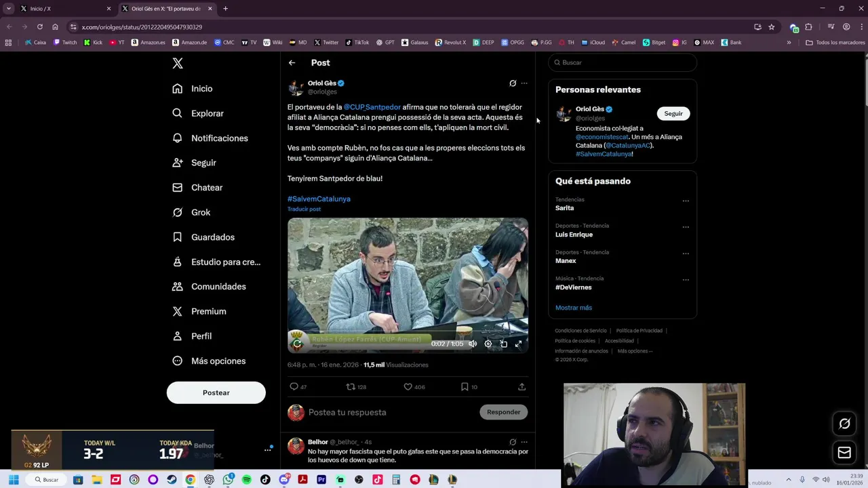Open three-dot menu on Belhor reply

pos(524,442)
